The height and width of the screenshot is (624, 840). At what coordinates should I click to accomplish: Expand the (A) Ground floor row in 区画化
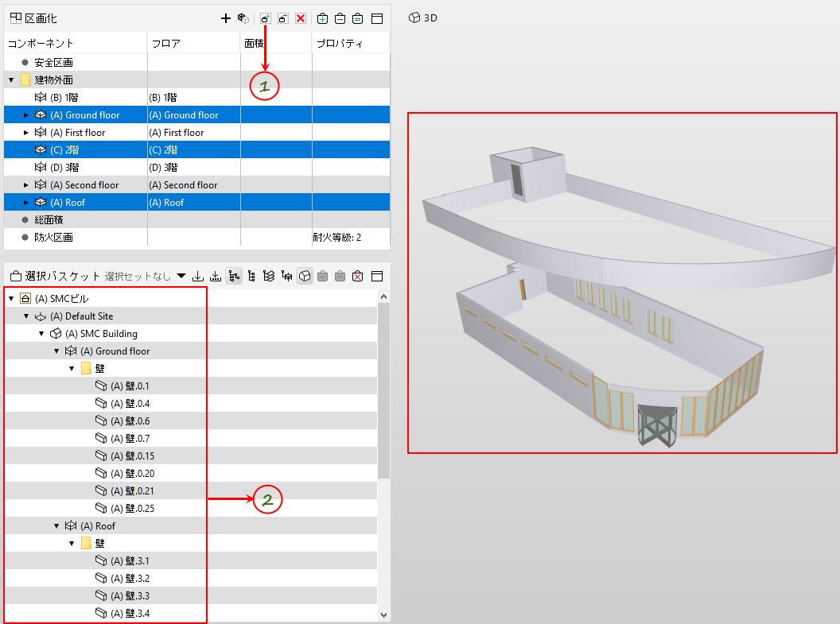pos(25,115)
